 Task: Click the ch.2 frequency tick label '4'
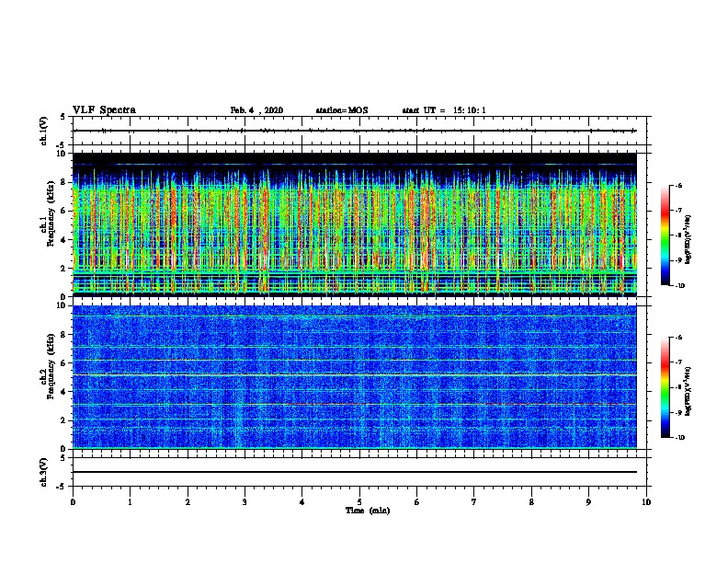63,392
